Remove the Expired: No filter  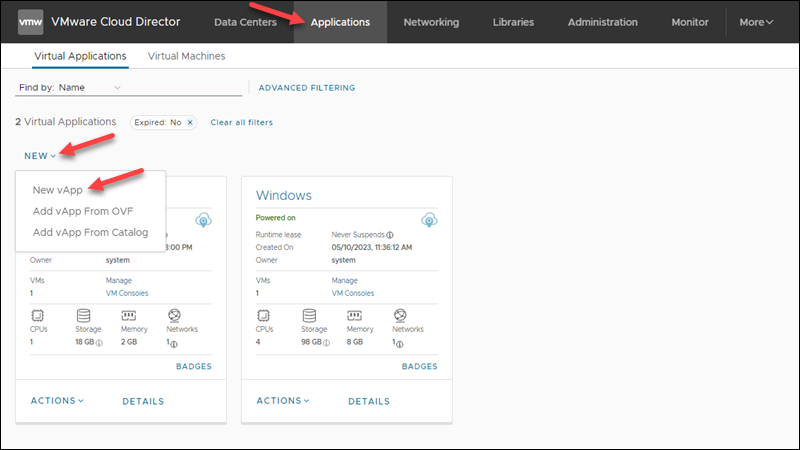[x=190, y=122]
